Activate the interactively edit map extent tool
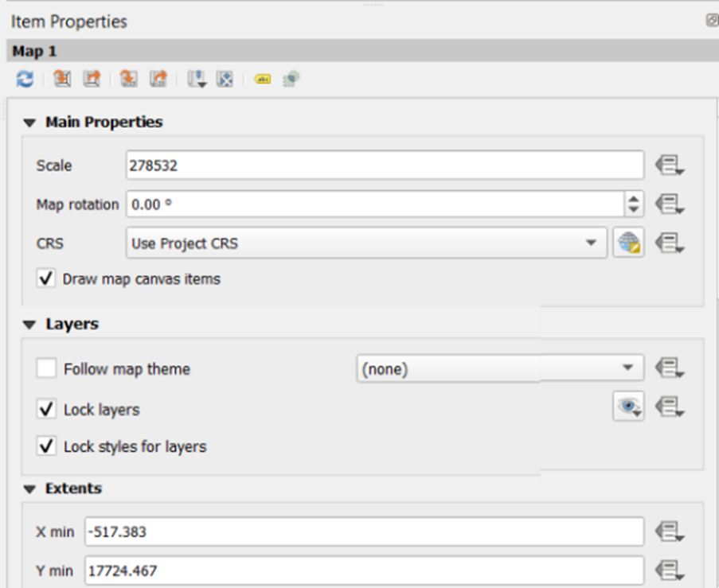Image resolution: width=719 pixels, height=588 pixels. [225, 79]
